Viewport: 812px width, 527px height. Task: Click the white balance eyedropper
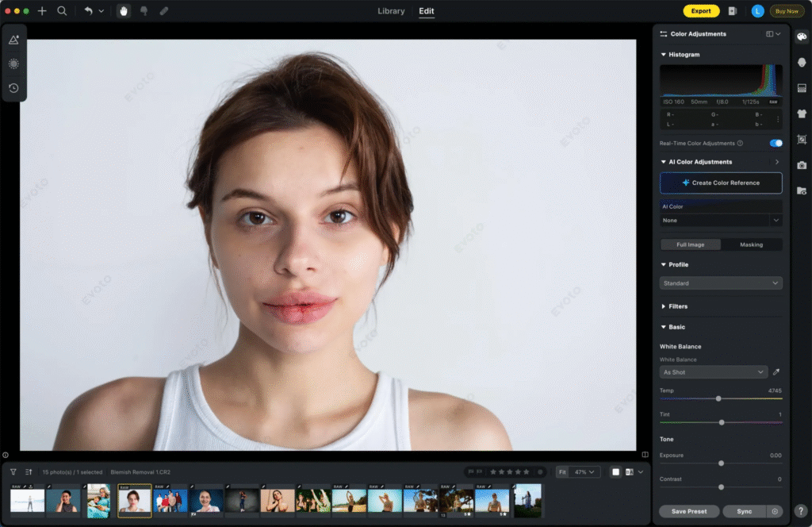click(x=776, y=371)
